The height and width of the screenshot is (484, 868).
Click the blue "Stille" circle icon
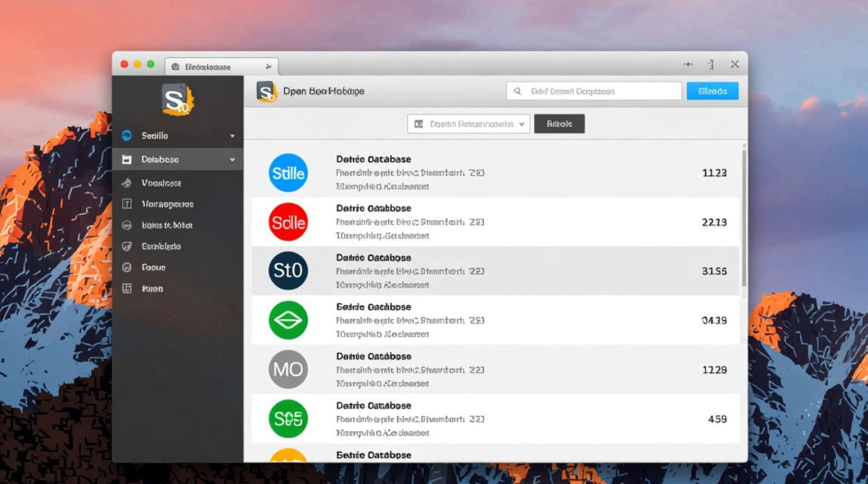click(288, 173)
